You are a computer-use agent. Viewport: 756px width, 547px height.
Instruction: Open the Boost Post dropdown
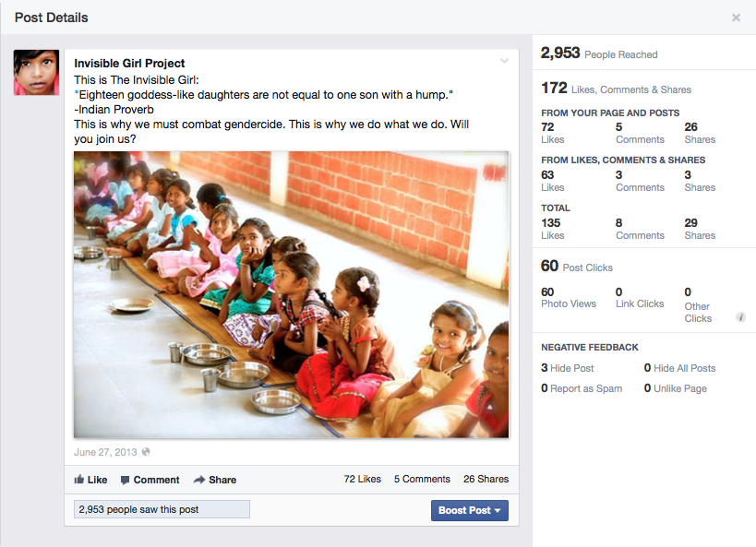point(469,510)
